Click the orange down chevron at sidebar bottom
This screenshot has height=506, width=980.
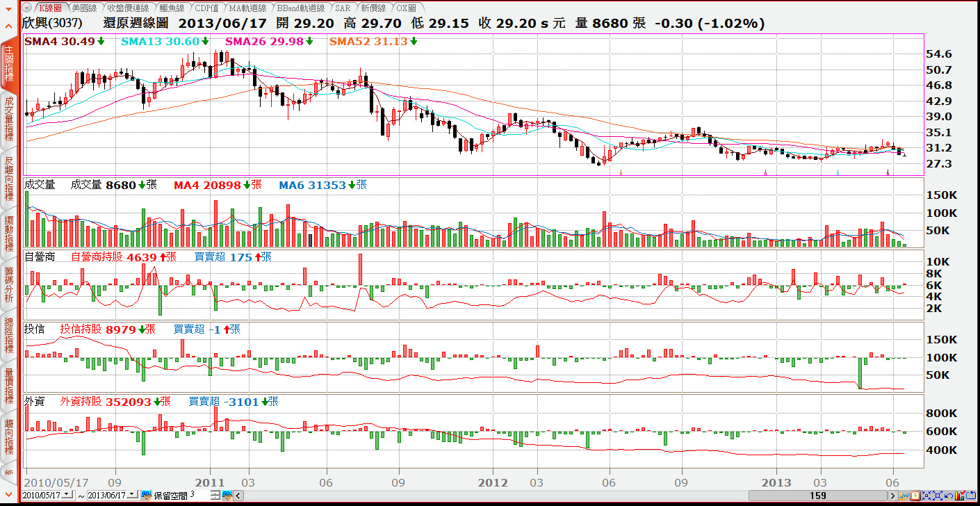coord(8,495)
